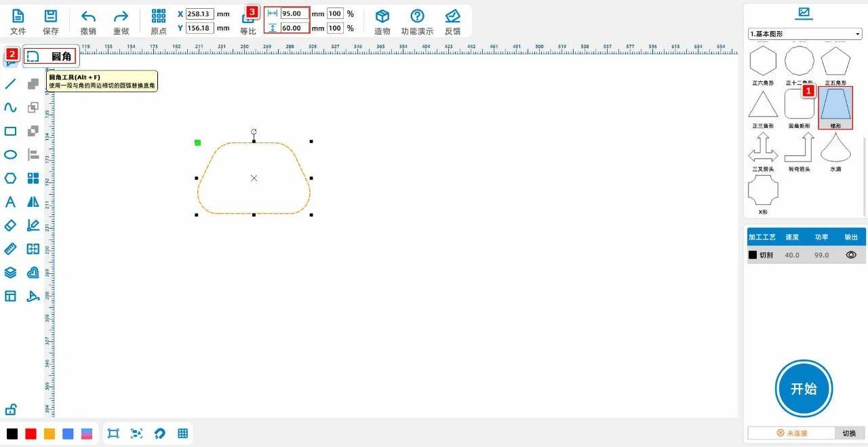
Task: Click the 切换 switch button
Action: pyautogui.click(x=849, y=433)
